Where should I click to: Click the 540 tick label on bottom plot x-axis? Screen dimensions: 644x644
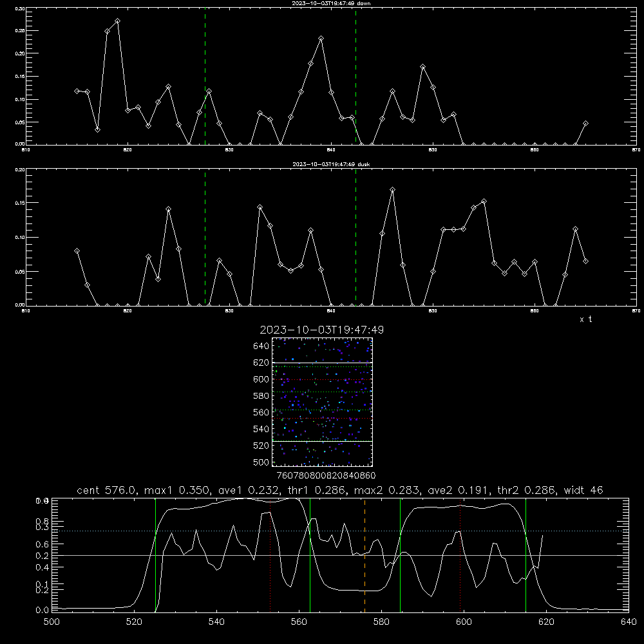click(x=216, y=622)
